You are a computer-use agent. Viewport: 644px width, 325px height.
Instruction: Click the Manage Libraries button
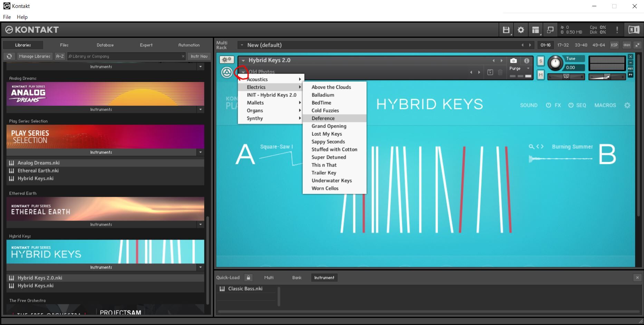coord(35,56)
